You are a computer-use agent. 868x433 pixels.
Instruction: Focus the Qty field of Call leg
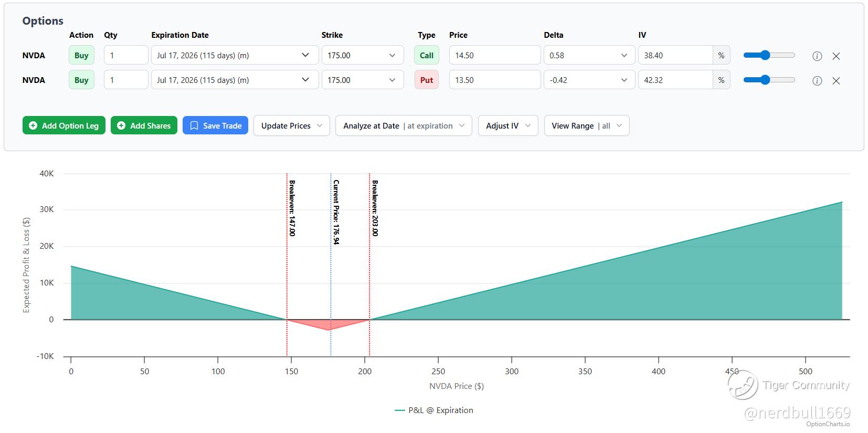coord(126,55)
